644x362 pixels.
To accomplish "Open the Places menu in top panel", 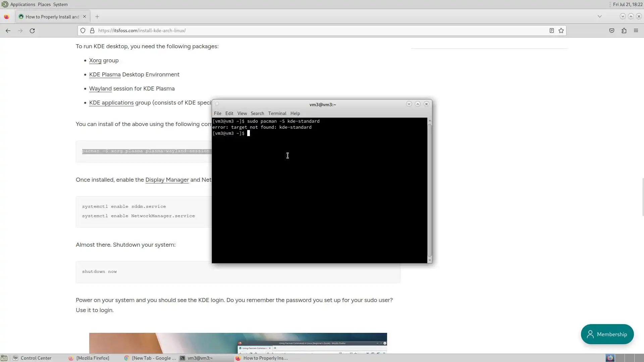I will pos(44,4).
